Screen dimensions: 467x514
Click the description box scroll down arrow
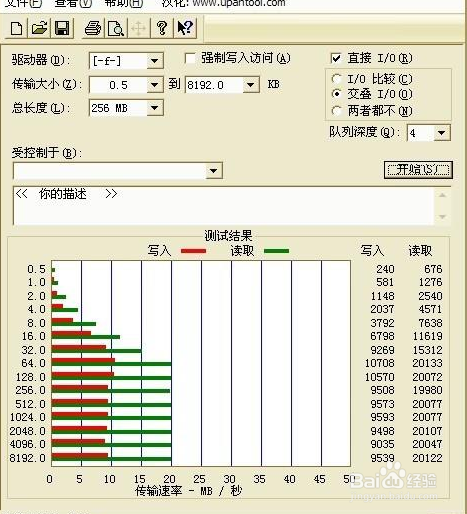[x=443, y=217]
